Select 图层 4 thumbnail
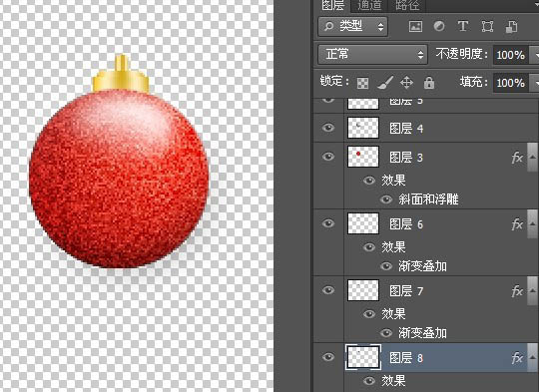 click(x=363, y=128)
